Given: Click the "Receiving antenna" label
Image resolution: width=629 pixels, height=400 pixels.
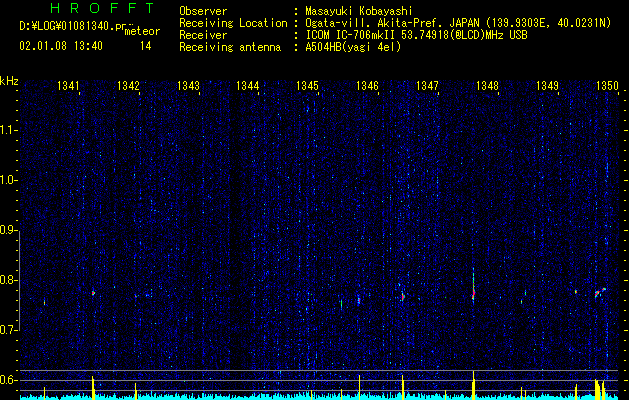Looking at the screenshot, I should coord(230,47).
